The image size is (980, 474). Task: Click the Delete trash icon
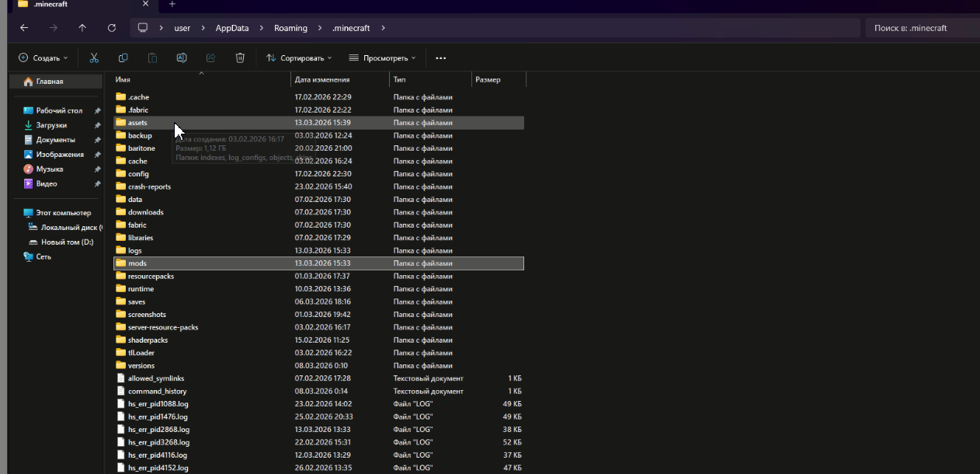[240, 58]
